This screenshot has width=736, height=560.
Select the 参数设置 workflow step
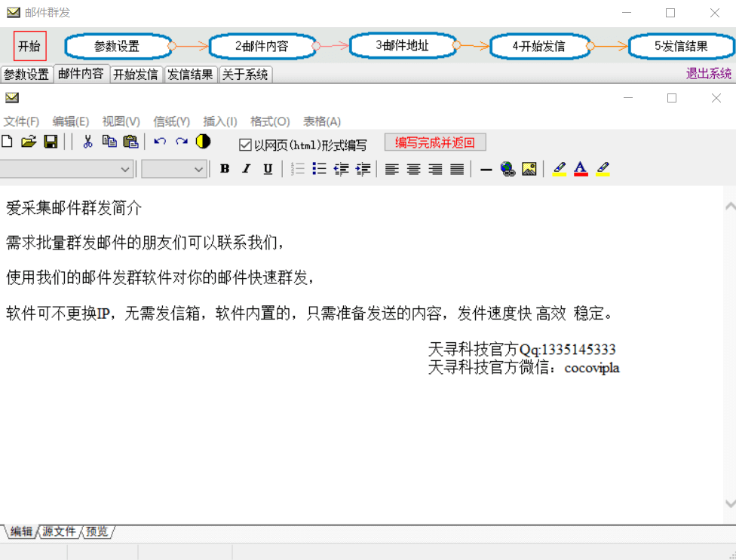coord(118,46)
